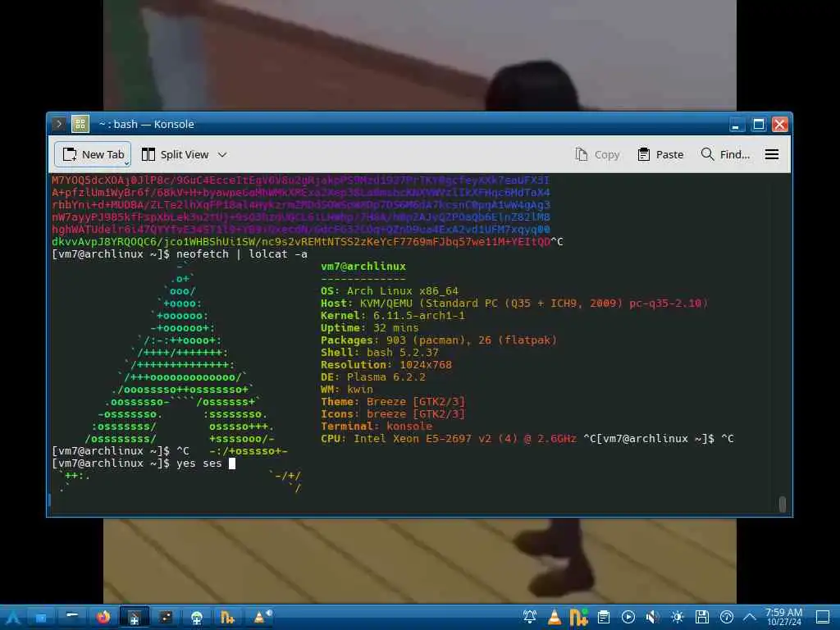This screenshot has height=630, width=840.
Task: Click the 'Icons: breeze [GTK2/3]' line
Action: click(393, 414)
